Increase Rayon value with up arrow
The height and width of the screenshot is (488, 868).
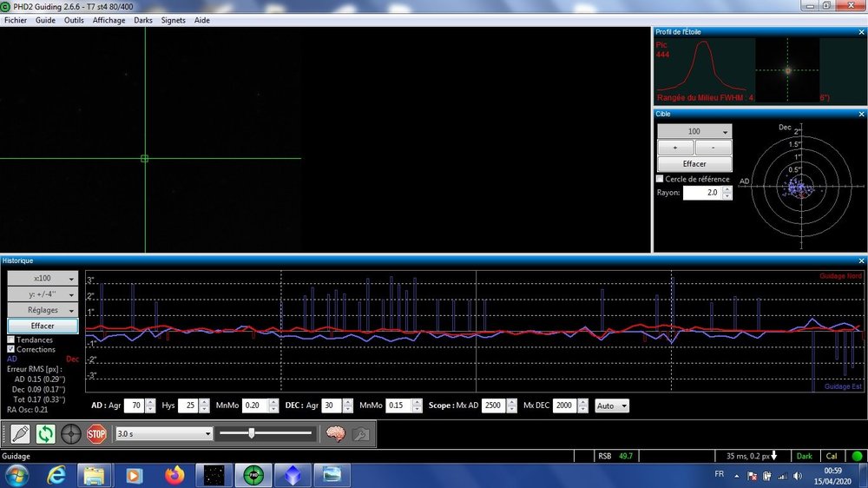(727, 189)
